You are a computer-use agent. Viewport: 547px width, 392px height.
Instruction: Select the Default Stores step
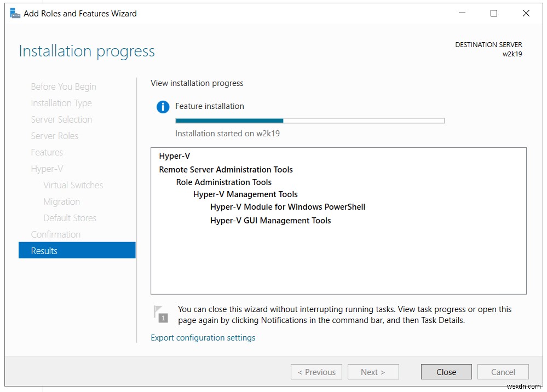(x=70, y=218)
